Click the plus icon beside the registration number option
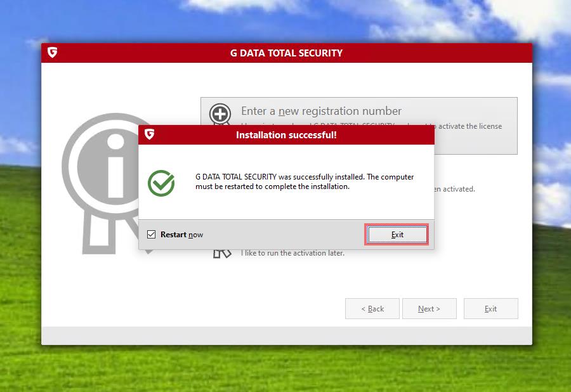 coord(220,114)
